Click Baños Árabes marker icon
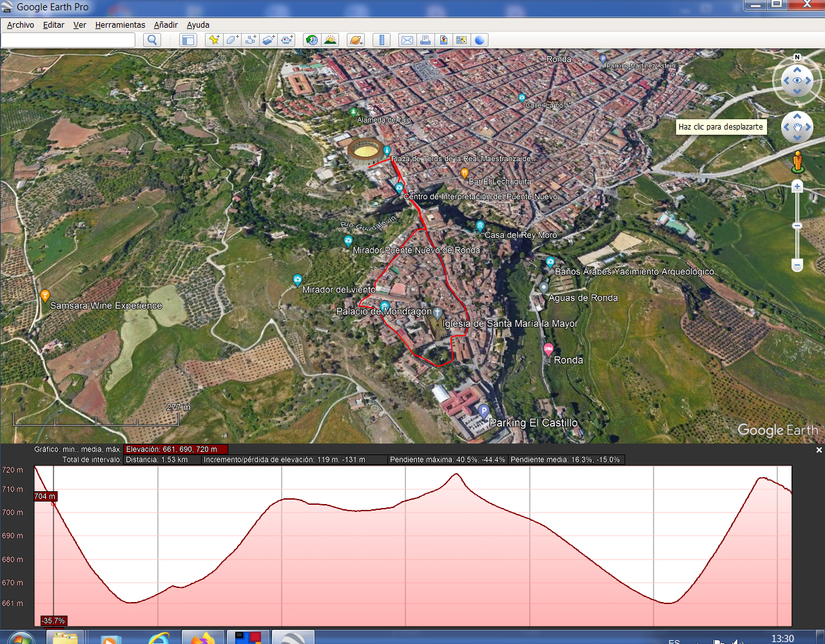This screenshot has height=644, width=825. (x=550, y=262)
